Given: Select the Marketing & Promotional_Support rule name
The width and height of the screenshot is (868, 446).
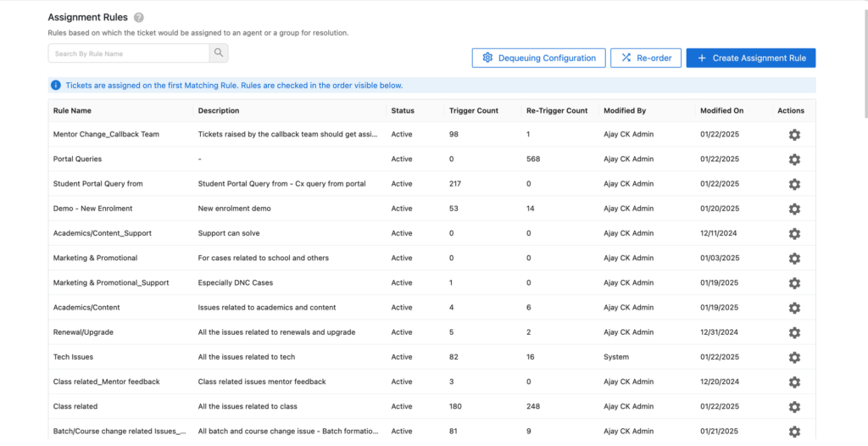Looking at the screenshot, I should pyautogui.click(x=111, y=282).
